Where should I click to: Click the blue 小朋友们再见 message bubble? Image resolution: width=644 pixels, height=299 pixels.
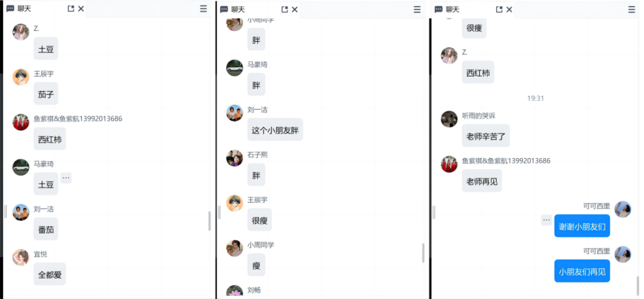582,271
